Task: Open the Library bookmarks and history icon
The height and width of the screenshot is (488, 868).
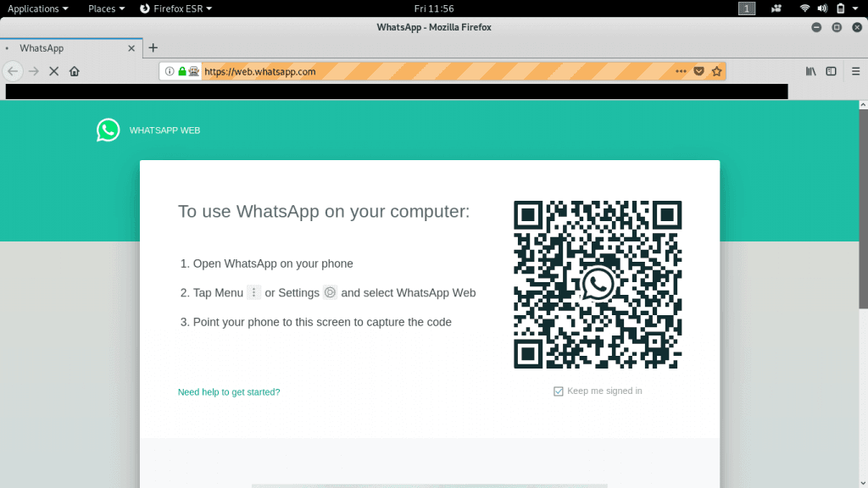Action: tap(811, 72)
